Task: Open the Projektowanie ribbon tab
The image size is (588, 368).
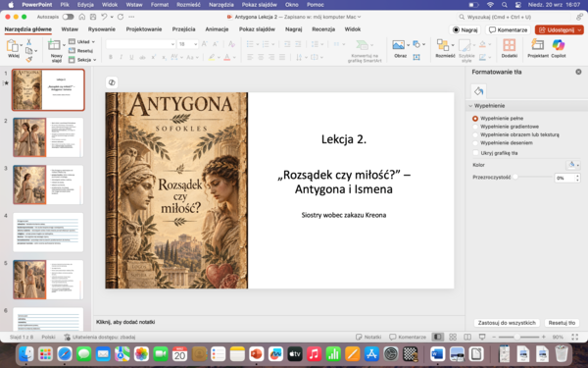Action: pyautogui.click(x=144, y=29)
